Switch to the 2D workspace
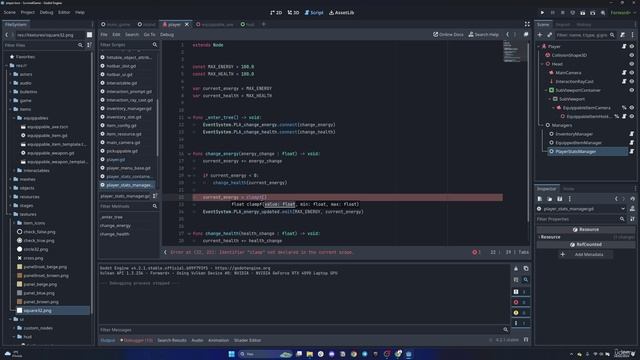 click(x=276, y=13)
